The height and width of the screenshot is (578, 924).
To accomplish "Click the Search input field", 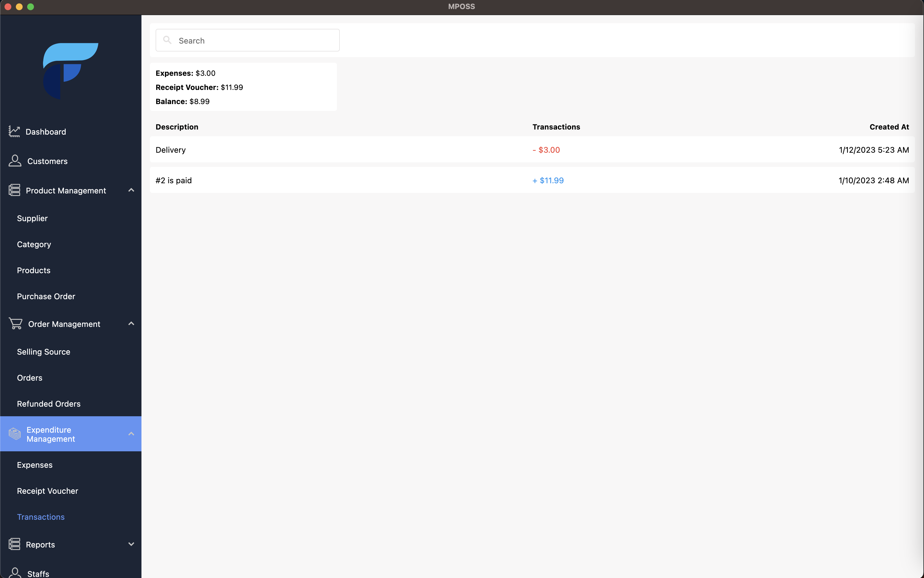I will point(256,40).
